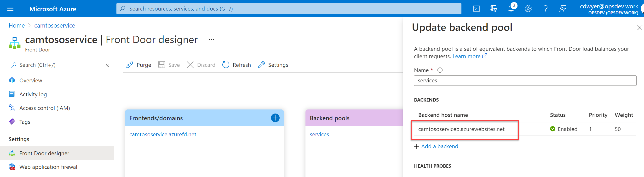This screenshot has width=644, height=177.
Task: Click the Refresh toolbar button
Action: coord(236,65)
